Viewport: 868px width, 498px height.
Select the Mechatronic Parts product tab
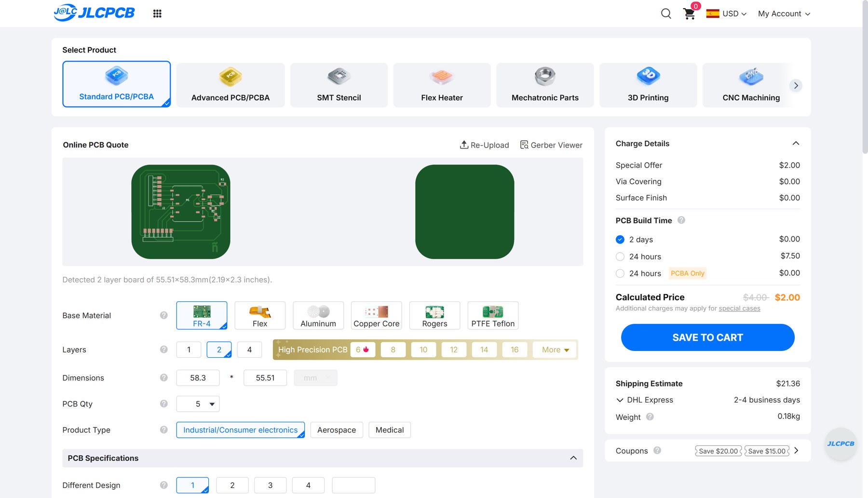tap(545, 85)
